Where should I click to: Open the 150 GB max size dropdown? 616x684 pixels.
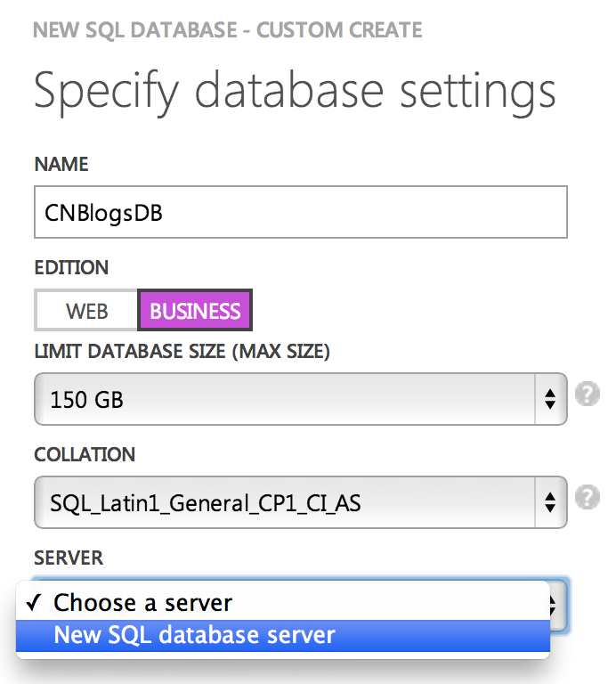tap(285, 398)
